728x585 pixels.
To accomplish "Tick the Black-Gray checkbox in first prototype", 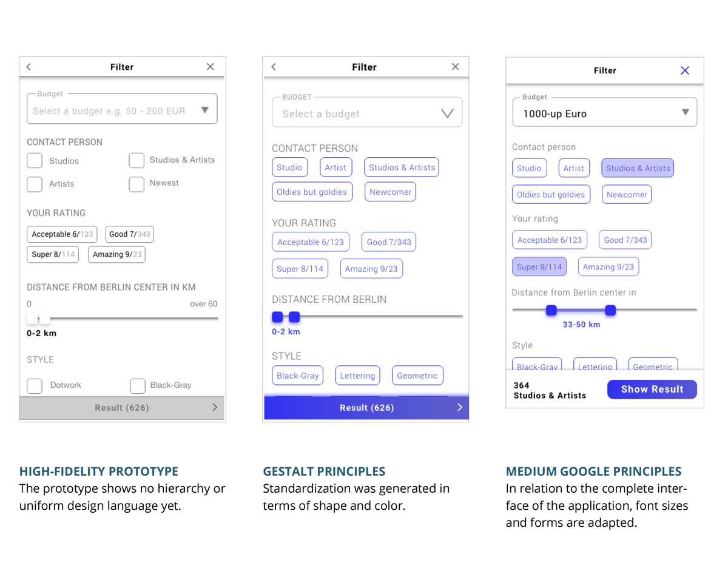I will click(x=138, y=385).
